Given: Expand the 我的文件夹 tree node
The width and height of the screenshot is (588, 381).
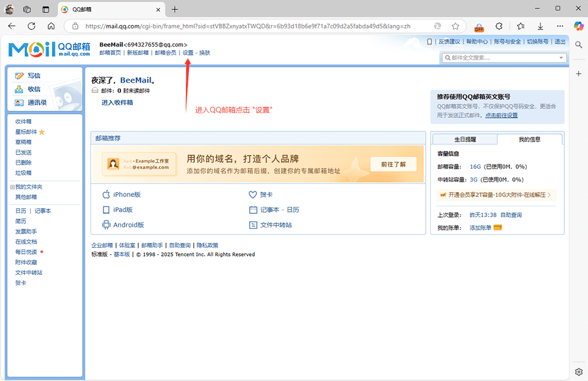Looking at the screenshot, I should click(12, 187).
